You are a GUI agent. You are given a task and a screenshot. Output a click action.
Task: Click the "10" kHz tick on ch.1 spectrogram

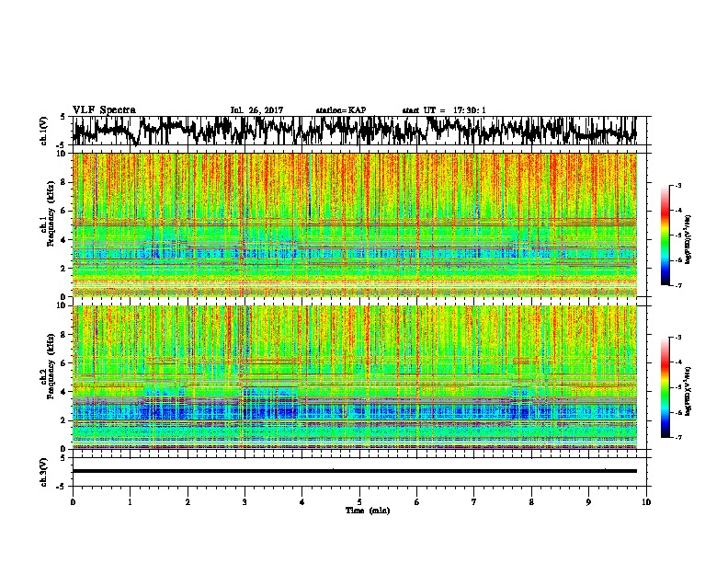[63, 154]
